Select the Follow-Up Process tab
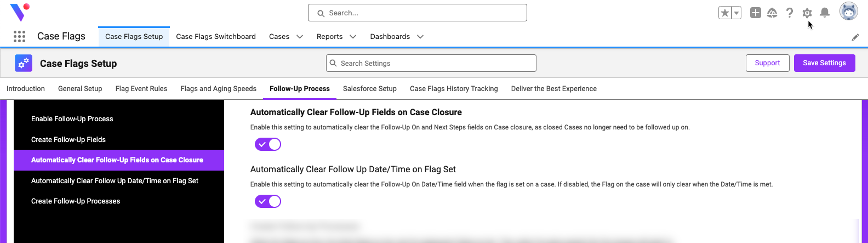The height and width of the screenshot is (243, 868). (x=300, y=89)
